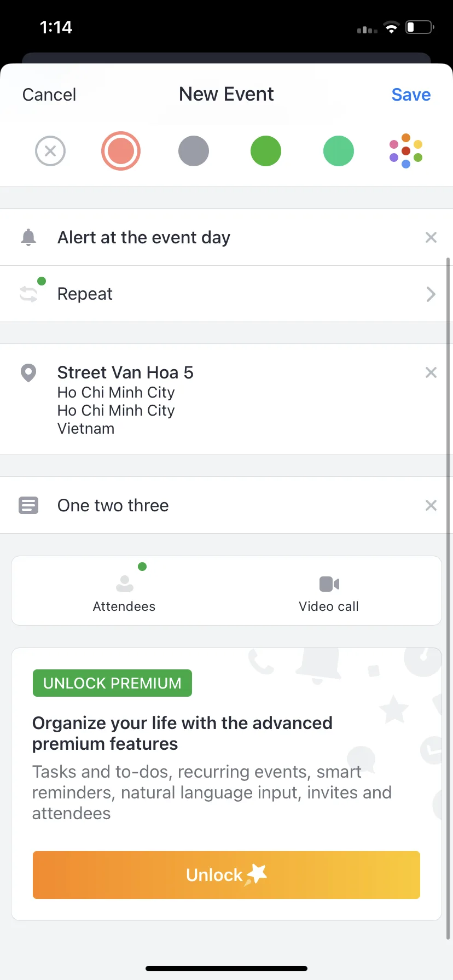This screenshot has width=453, height=980.
Task: Tap the bell alert icon
Action: point(28,237)
